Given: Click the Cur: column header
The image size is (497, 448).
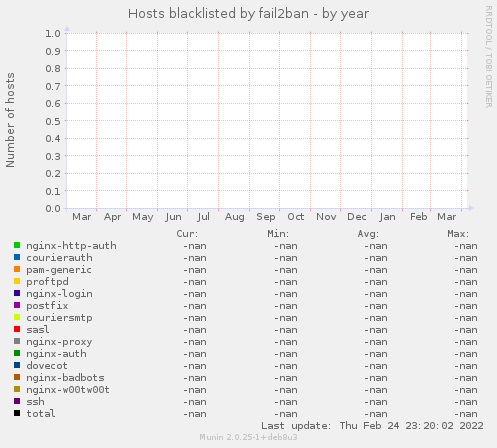Looking at the screenshot, I should click(x=187, y=234).
